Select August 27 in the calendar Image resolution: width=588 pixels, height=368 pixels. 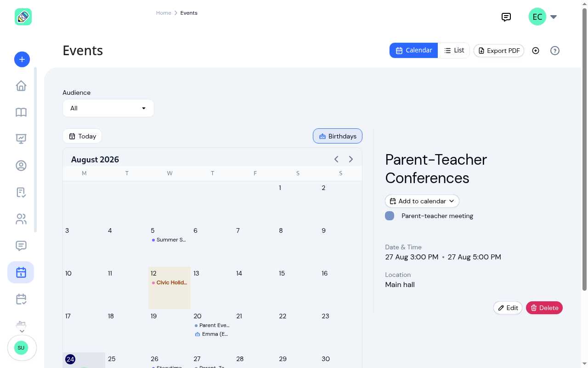[x=197, y=359]
